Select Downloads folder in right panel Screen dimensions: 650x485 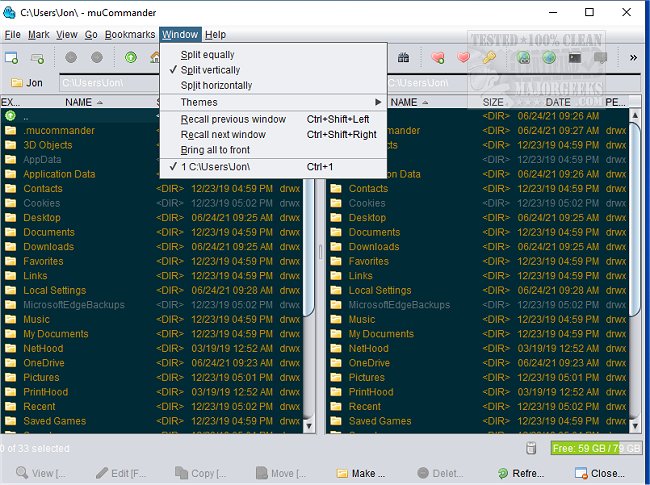point(373,247)
